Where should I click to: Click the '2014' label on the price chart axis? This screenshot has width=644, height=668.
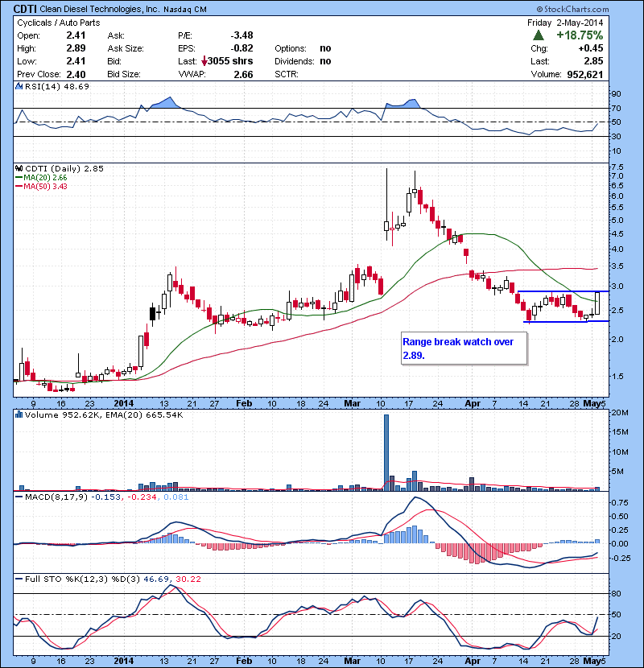(124, 403)
